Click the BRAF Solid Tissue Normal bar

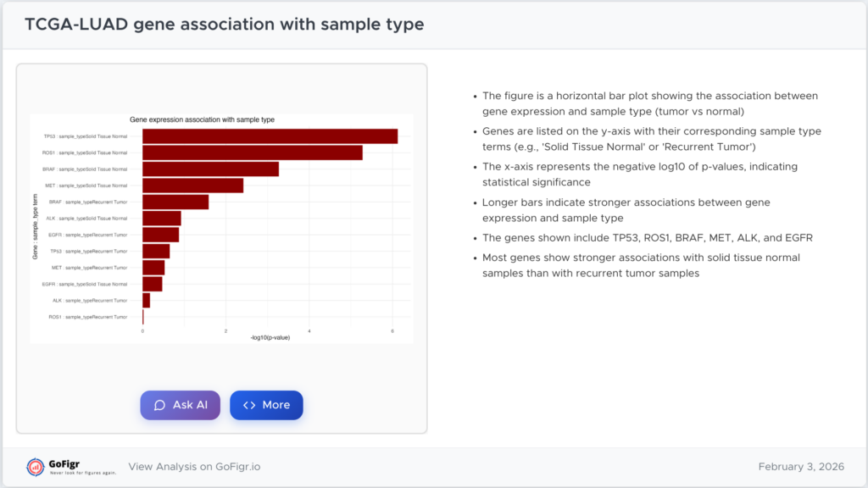(x=210, y=169)
